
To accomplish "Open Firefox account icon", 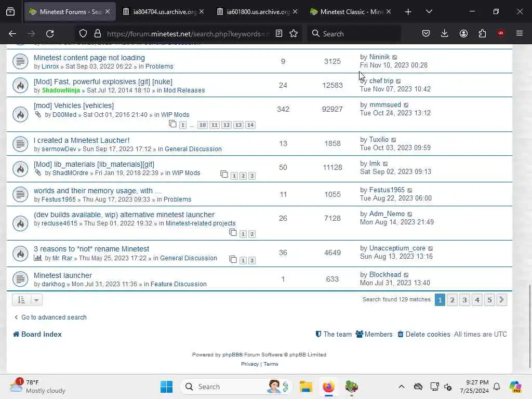I will coord(463,34).
